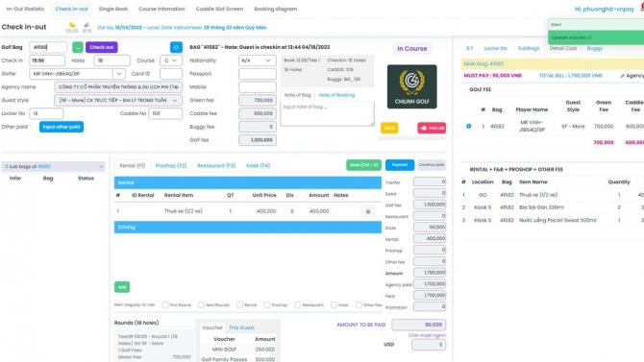Click the USD amount field
Image resolution: width=644 pixels, height=362 pixels.
(429, 345)
